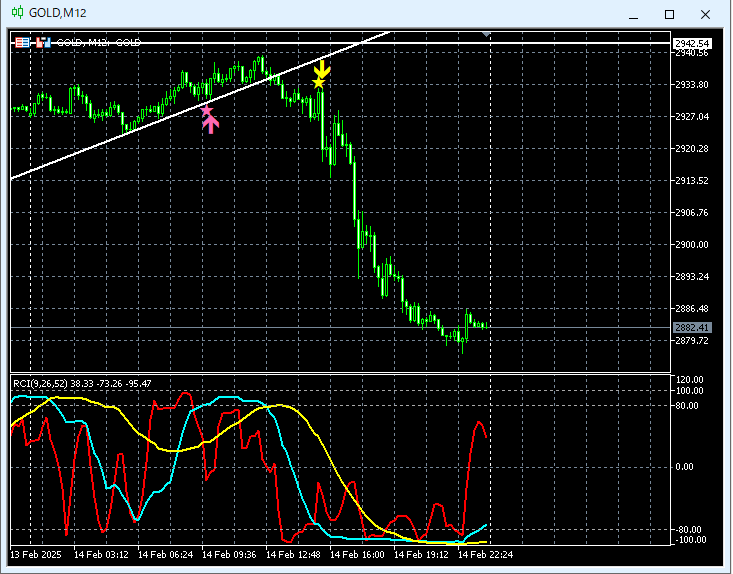Screen dimensions: 733x574
Task: Click the 2900.00 price scale label
Action: (x=692, y=245)
